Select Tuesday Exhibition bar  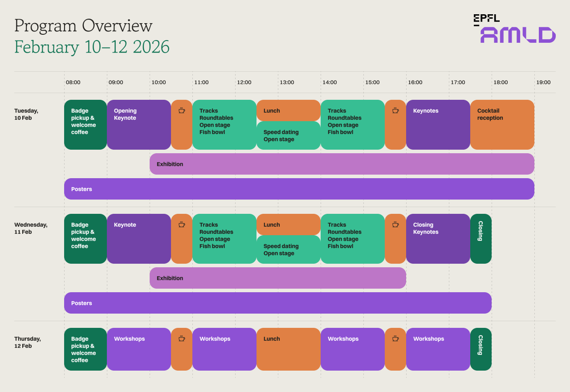[x=342, y=164]
